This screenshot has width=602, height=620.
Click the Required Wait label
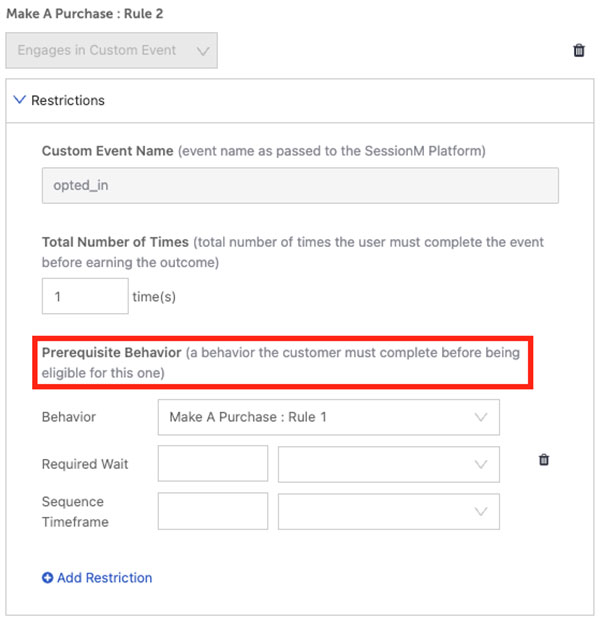pos(85,464)
